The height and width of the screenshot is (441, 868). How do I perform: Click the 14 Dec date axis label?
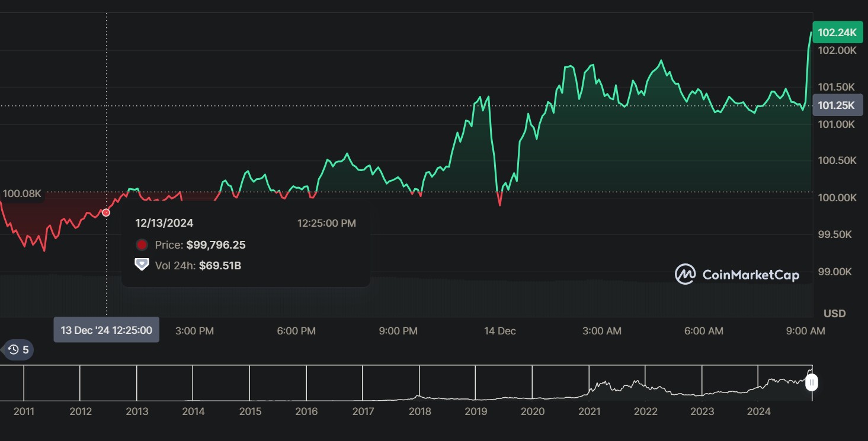(x=499, y=331)
